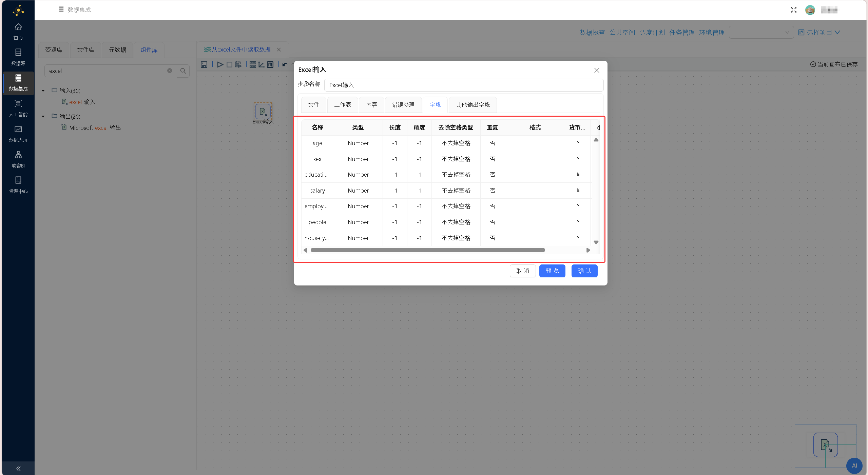Select 数据集成 in the left sidebar

coord(18,83)
